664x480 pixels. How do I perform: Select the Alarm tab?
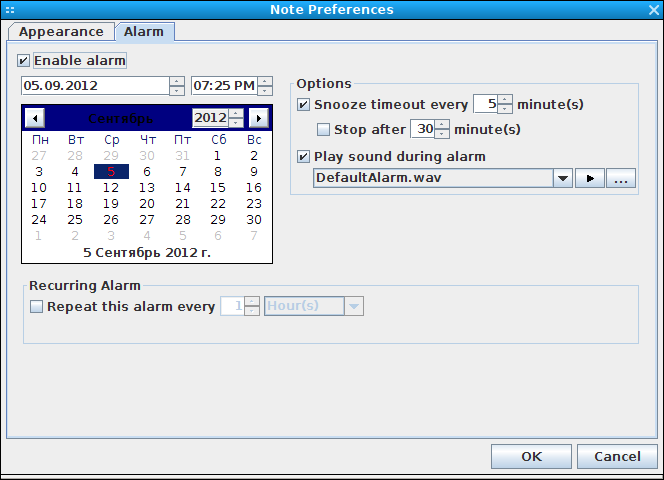144,32
